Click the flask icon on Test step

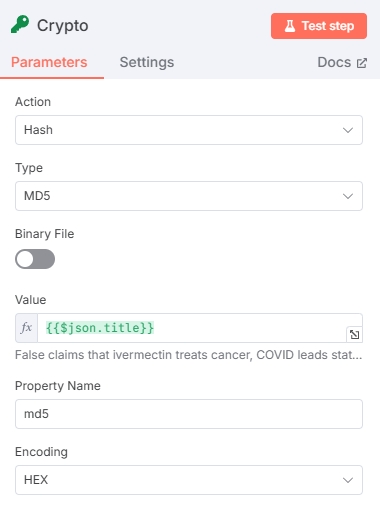click(x=290, y=26)
